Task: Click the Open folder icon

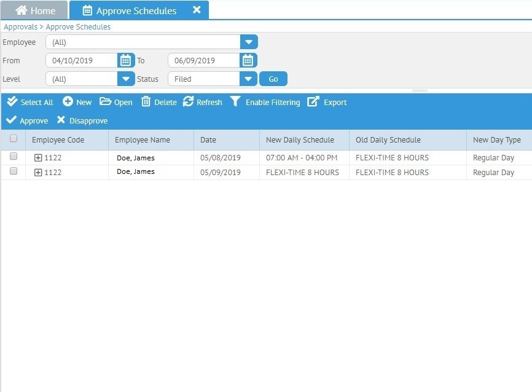Action: click(105, 102)
